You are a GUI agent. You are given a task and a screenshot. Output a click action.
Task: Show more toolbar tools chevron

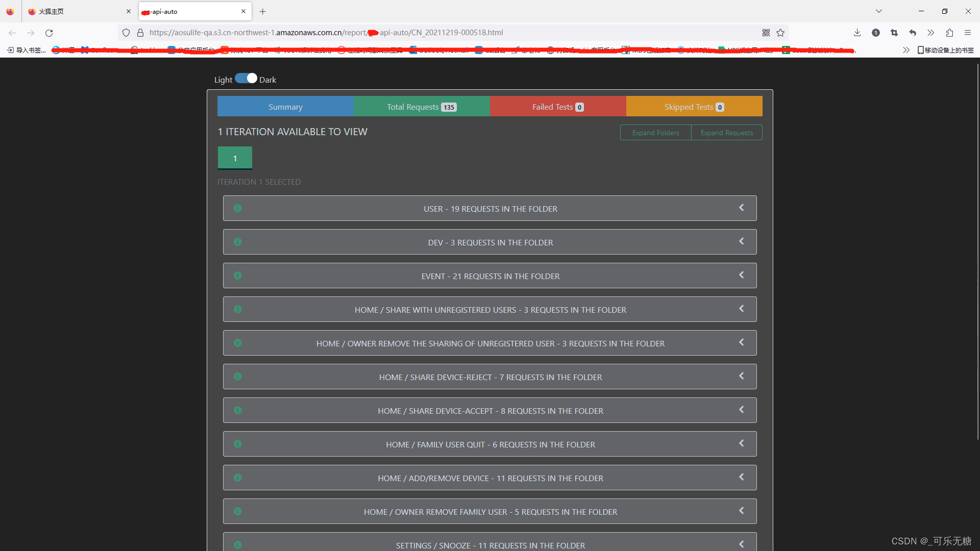[x=931, y=33]
